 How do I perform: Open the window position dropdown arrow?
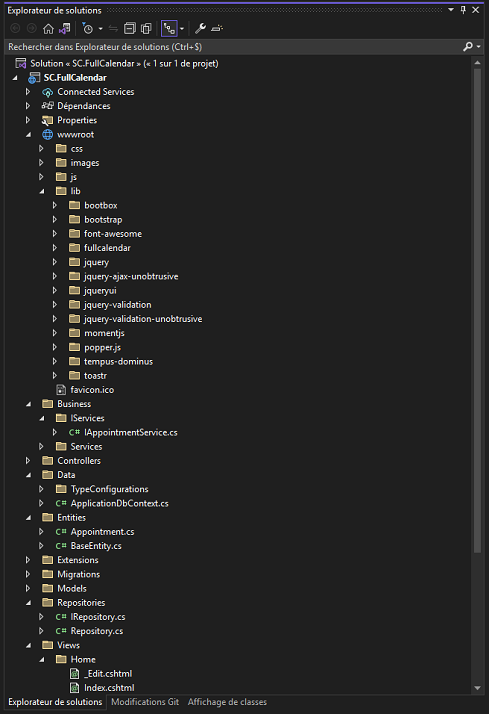coord(451,10)
